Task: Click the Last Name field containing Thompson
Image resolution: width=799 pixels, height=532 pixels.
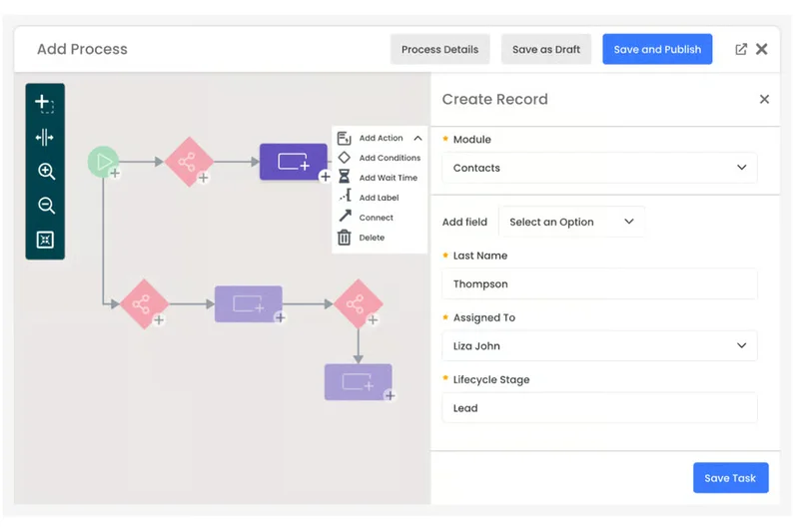Action: [599, 283]
